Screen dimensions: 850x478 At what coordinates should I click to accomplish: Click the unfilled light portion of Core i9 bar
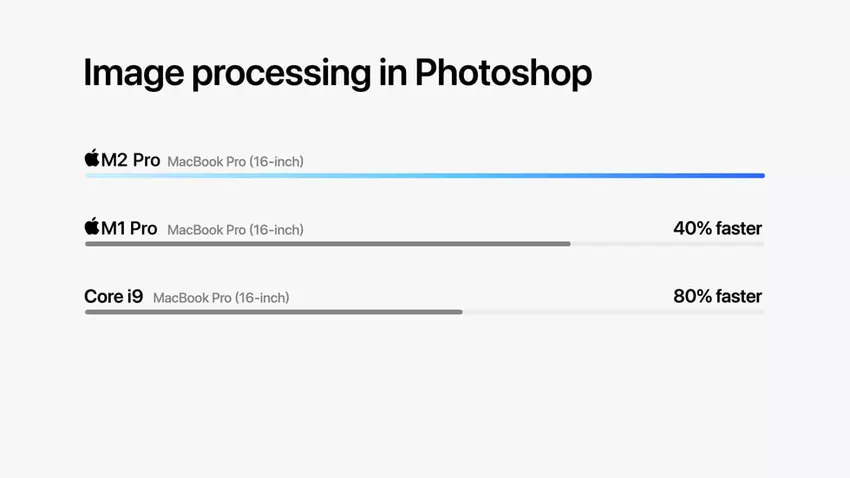pos(613,312)
